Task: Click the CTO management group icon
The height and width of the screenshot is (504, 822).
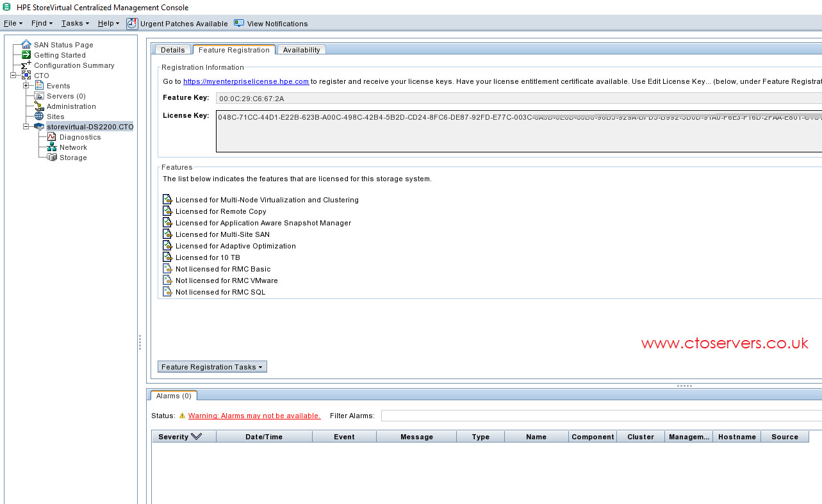Action: 26,75
